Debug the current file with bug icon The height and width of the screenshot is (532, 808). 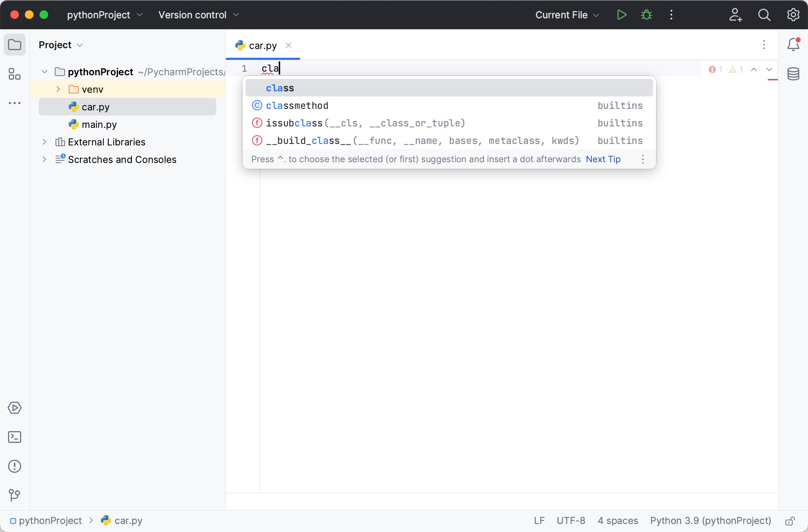coord(647,15)
